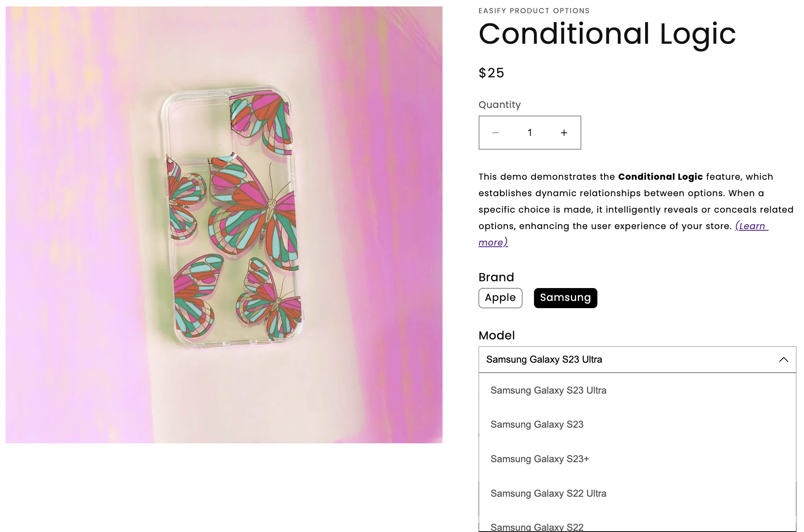Select the Apple brand option
This screenshot has height=532, width=804.
[x=500, y=298]
